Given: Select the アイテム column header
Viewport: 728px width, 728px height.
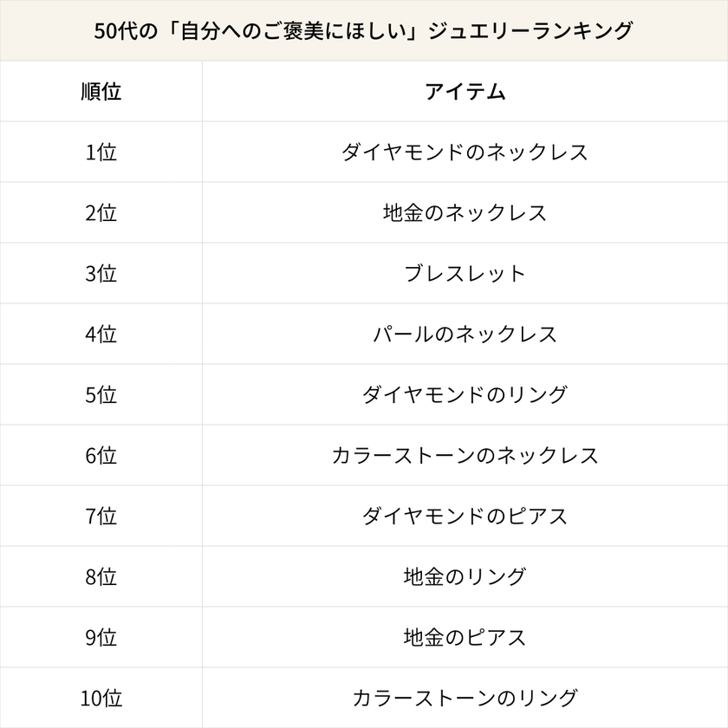Looking at the screenshot, I should pyautogui.click(x=465, y=92).
